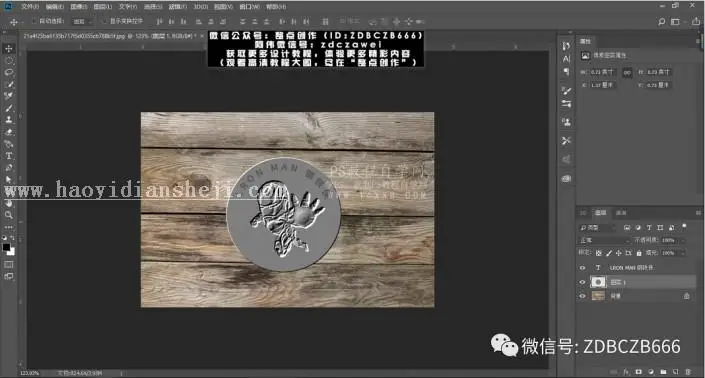Open the 3D menu
705x378 pixels.
pos(201,7)
